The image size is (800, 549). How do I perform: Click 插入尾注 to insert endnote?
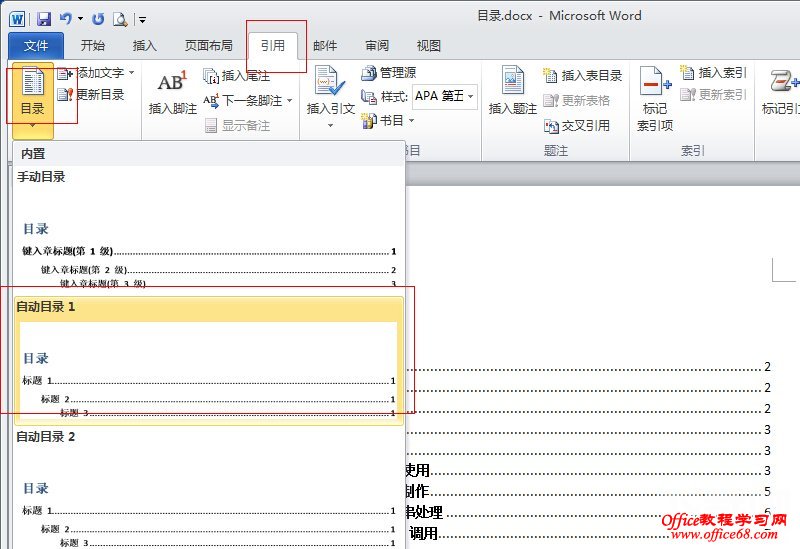click(x=237, y=76)
